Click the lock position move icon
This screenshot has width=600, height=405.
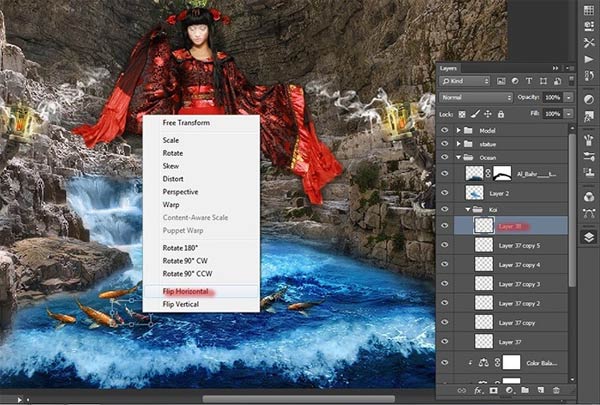click(x=488, y=114)
